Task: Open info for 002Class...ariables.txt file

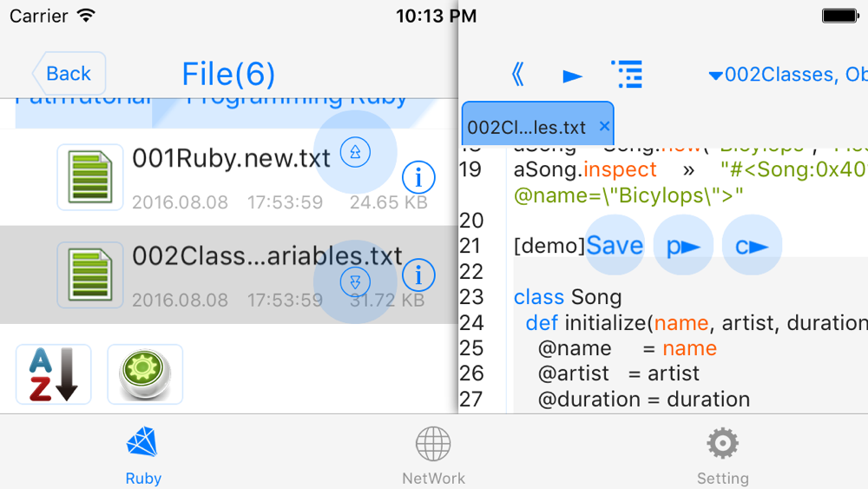Action: tap(418, 275)
